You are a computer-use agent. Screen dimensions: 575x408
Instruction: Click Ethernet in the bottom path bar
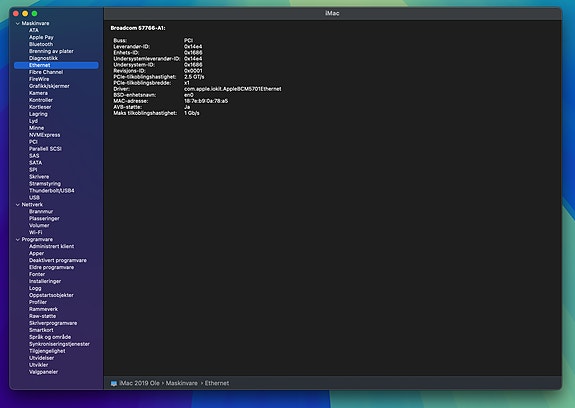click(x=217, y=383)
